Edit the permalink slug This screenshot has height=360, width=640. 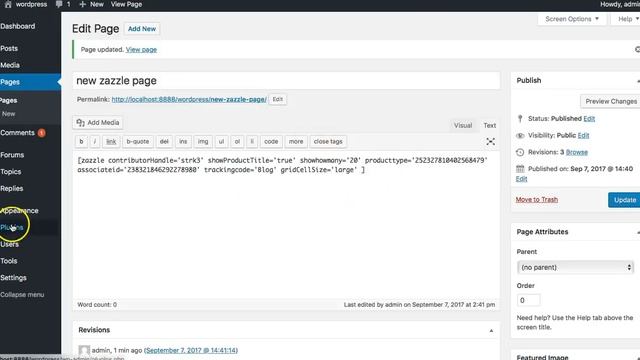point(278,99)
